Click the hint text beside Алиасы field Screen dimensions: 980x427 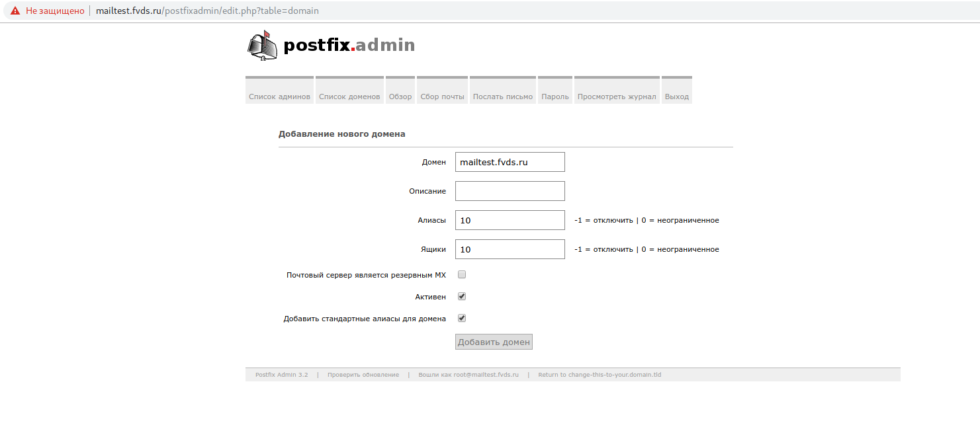[x=646, y=220]
